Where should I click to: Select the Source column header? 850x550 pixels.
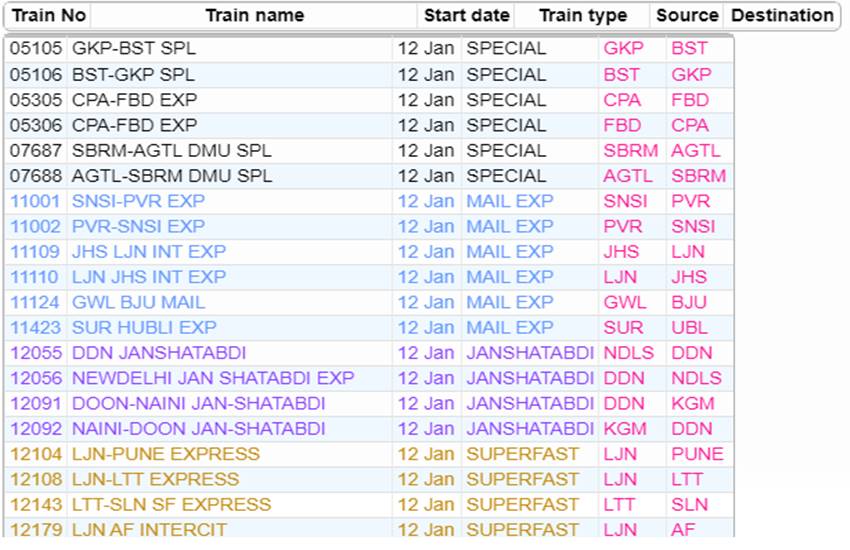[x=687, y=16]
